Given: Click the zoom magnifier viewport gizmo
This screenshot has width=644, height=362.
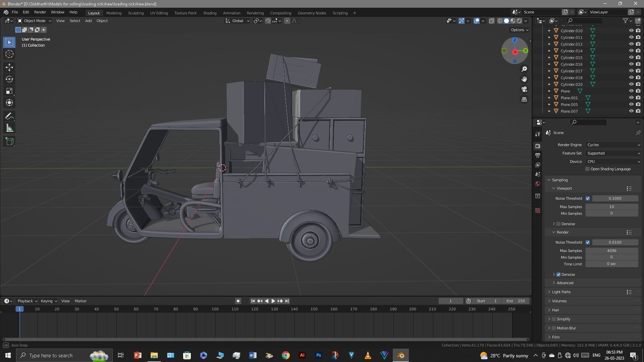Looking at the screenshot, I should coord(524,69).
